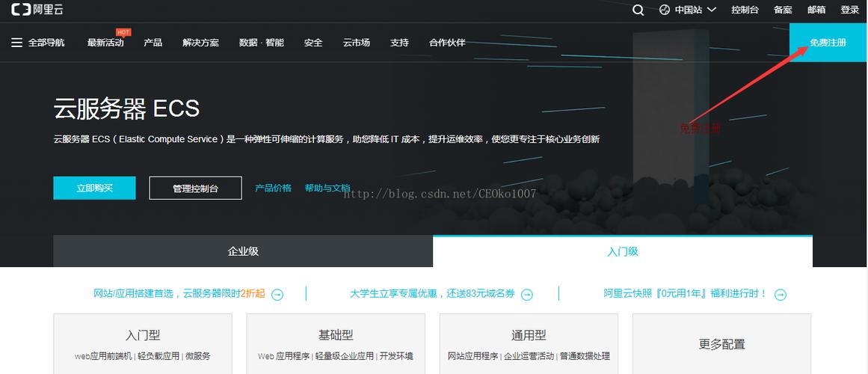Open the 帮助与文档 link

[x=327, y=188]
